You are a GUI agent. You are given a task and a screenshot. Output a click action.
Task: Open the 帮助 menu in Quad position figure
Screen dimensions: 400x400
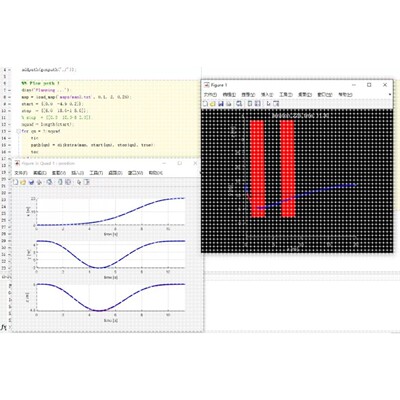pyautogui.click(x=155, y=173)
